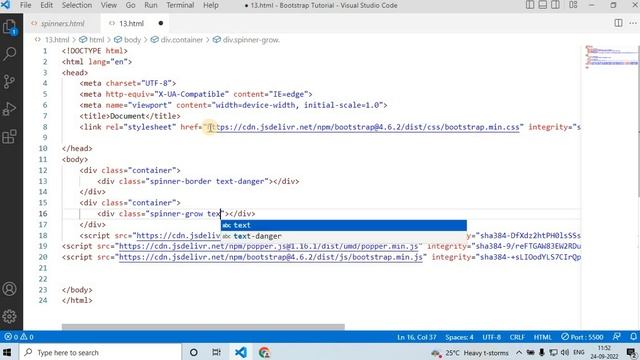Open the Go menu
Viewport: 640px width, 360px height.
pos(131,5)
